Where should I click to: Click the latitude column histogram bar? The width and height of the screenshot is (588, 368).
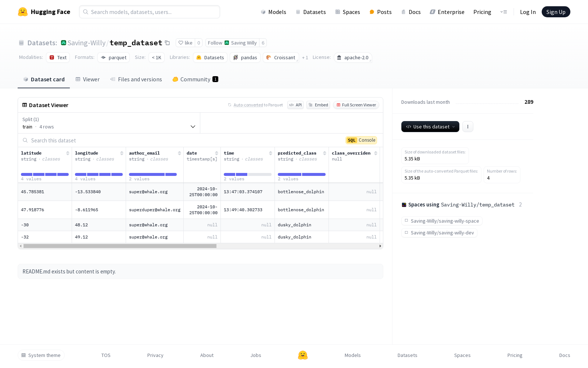(45, 174)
